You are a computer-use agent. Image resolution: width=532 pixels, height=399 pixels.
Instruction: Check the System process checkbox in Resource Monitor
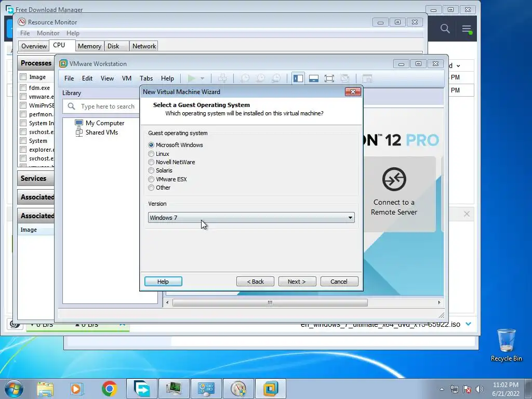tap(23, 140)
